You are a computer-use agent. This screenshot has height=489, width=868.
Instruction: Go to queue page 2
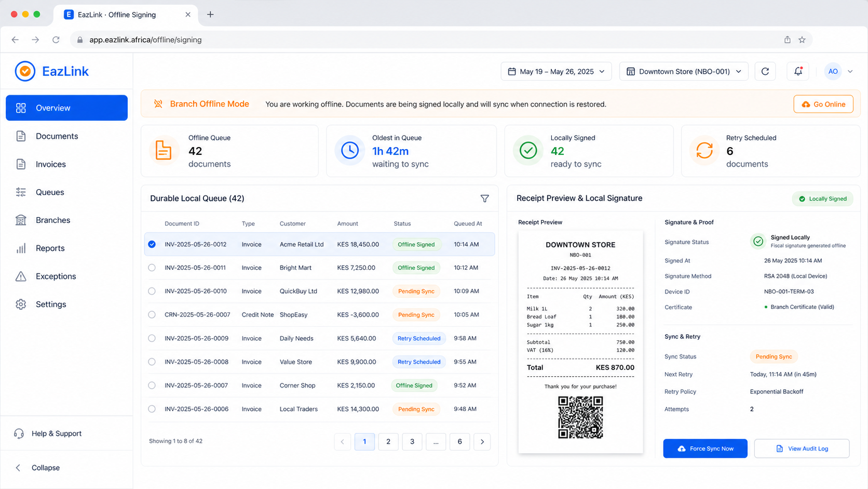[388, 442]
